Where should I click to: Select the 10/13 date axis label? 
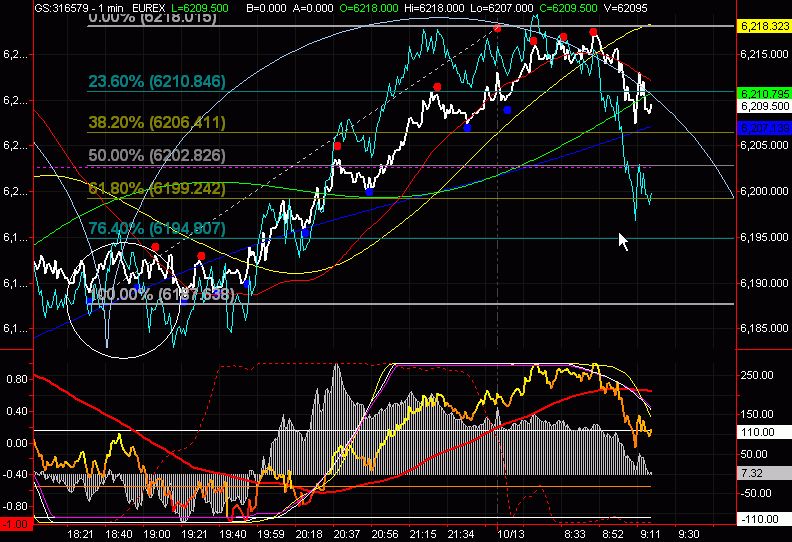511,534
